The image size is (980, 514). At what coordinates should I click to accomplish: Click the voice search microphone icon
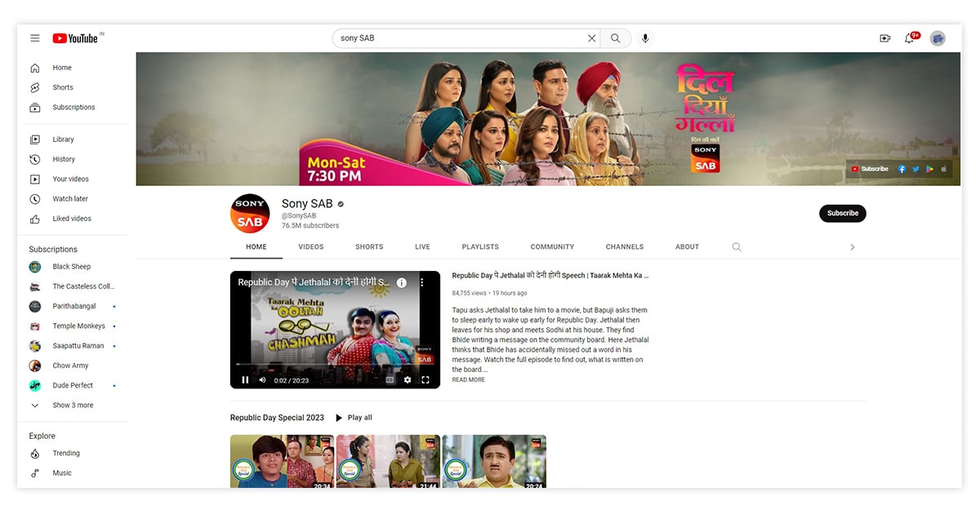(645, 38)
